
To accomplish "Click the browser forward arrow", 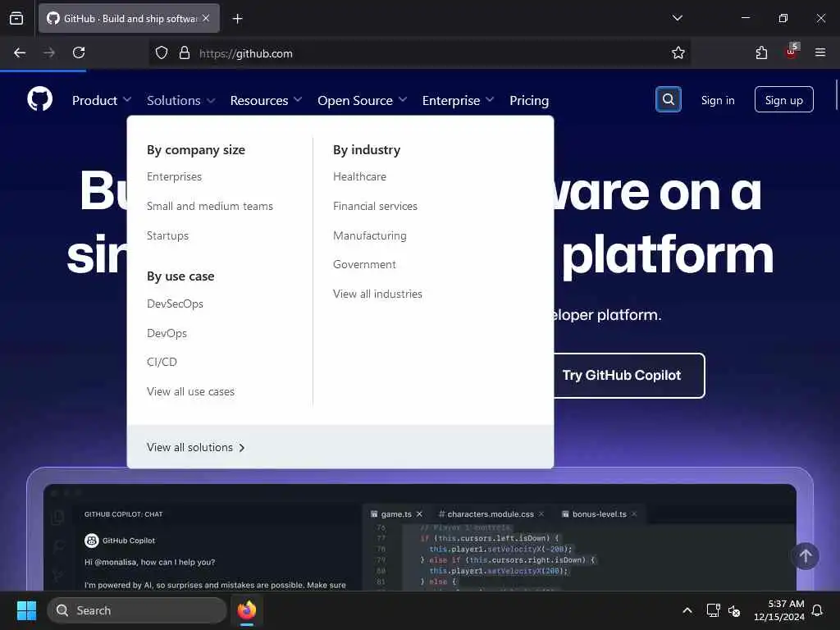I will click(49, 52).
